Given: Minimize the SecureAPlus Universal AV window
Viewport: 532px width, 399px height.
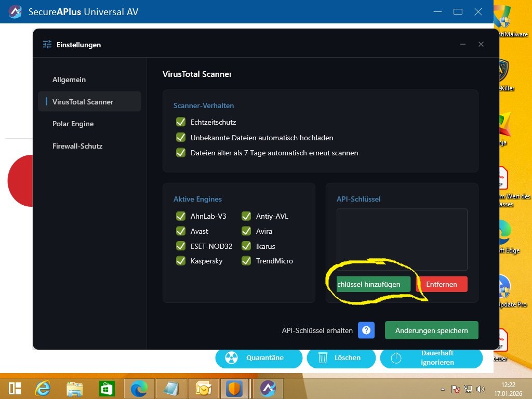Looking at the screenshot, I should [x=437, y=12].
